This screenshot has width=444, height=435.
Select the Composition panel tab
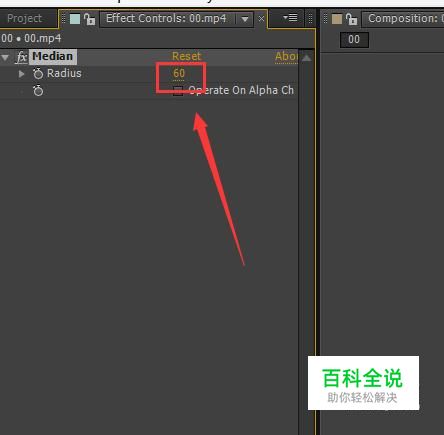[403, 18]
